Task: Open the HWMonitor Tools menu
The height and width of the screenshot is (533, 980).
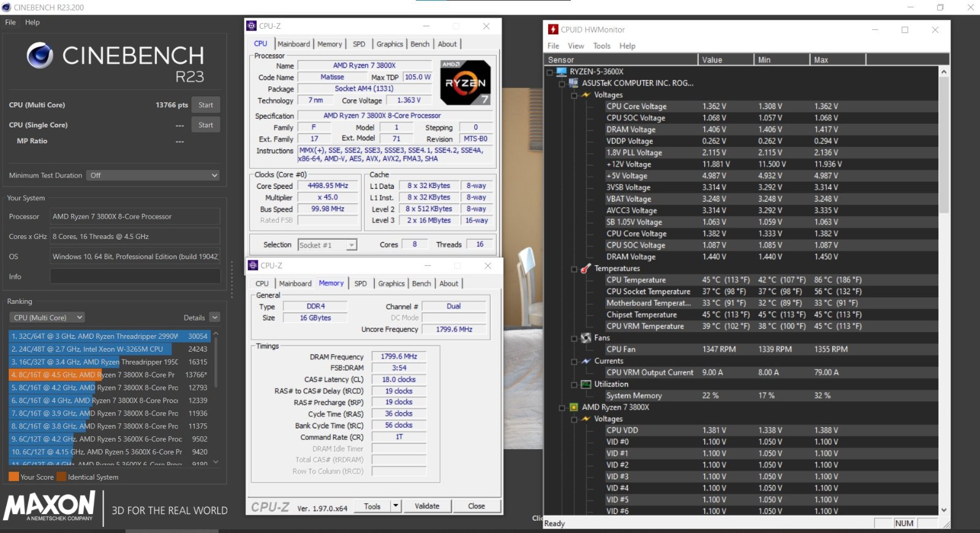Action: pos(601,46)
